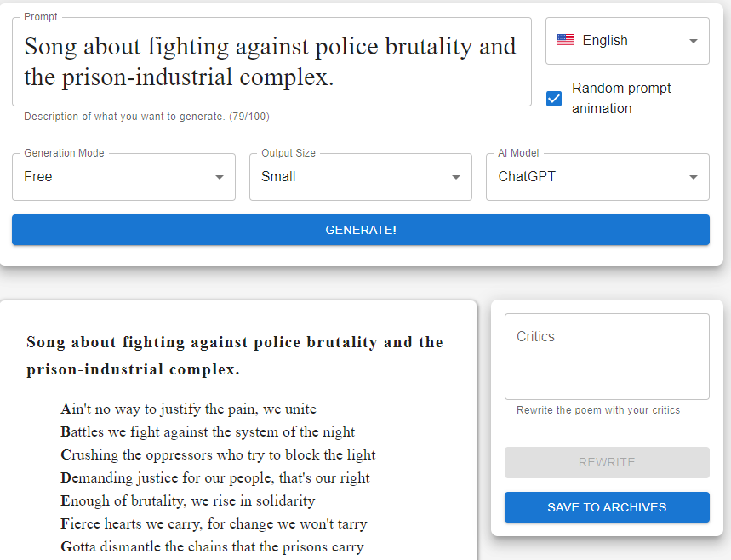
Task: Click the Generation Mode caret arrow
Action: click(x=220, y=177)
